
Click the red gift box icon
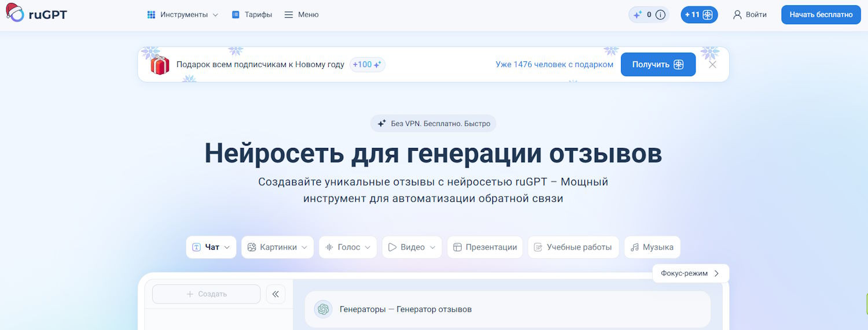(x=160, y=65)
